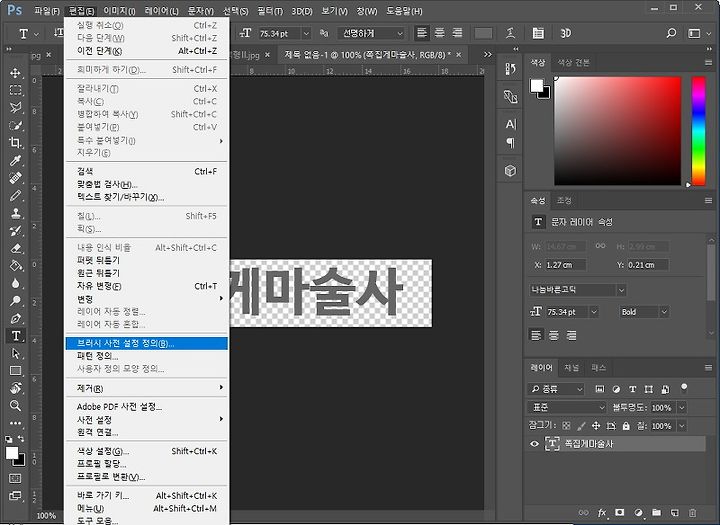Click toolbar foreground color swatch

[12, 453]
